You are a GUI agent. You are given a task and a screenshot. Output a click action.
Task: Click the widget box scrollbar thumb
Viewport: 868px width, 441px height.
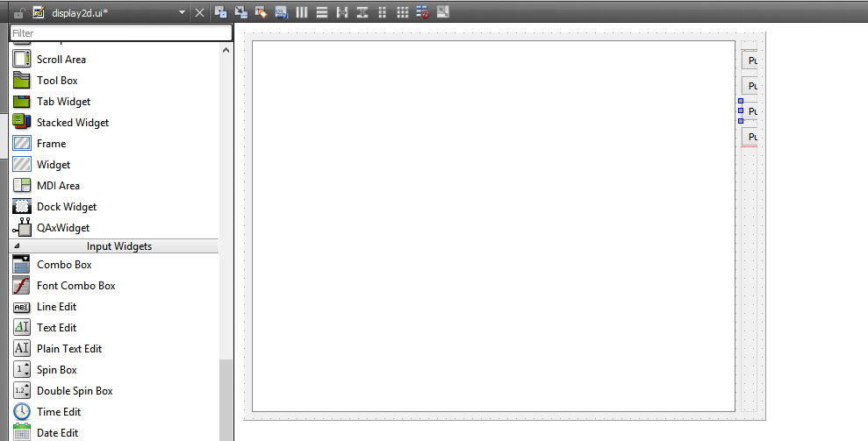click(x=226, y=400)
